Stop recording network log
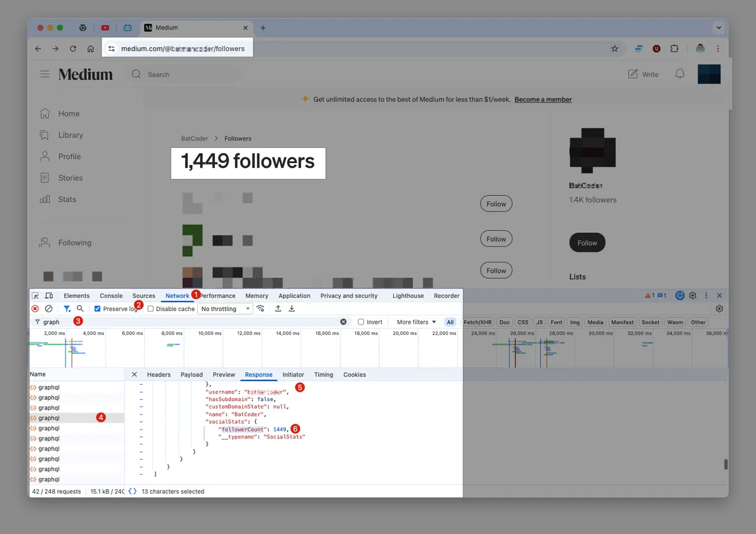756x534 pixels. click(x=35, y=309)
